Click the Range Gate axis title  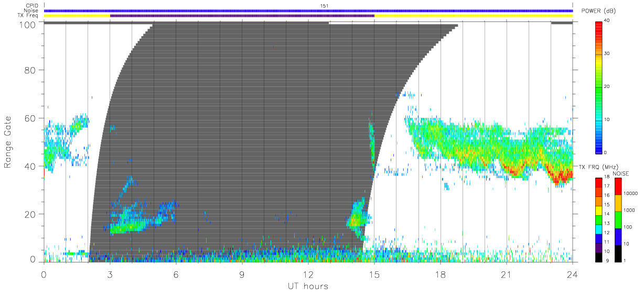coord(8,142)
